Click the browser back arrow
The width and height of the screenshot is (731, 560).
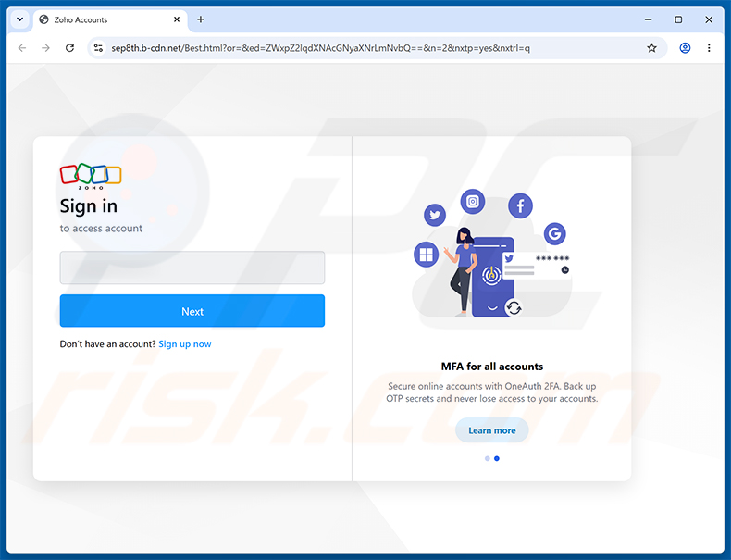[22, 48]
